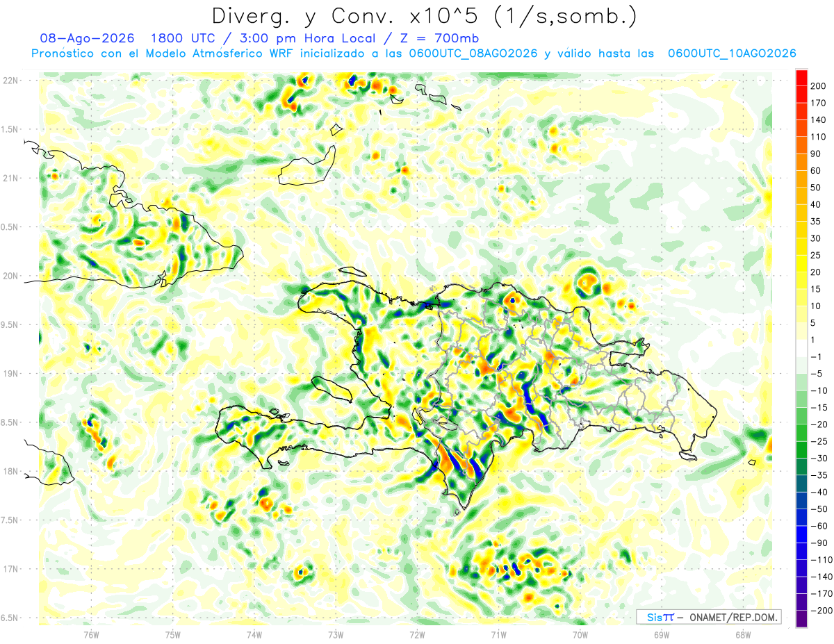Click the '-90' colorbar label

820,543
